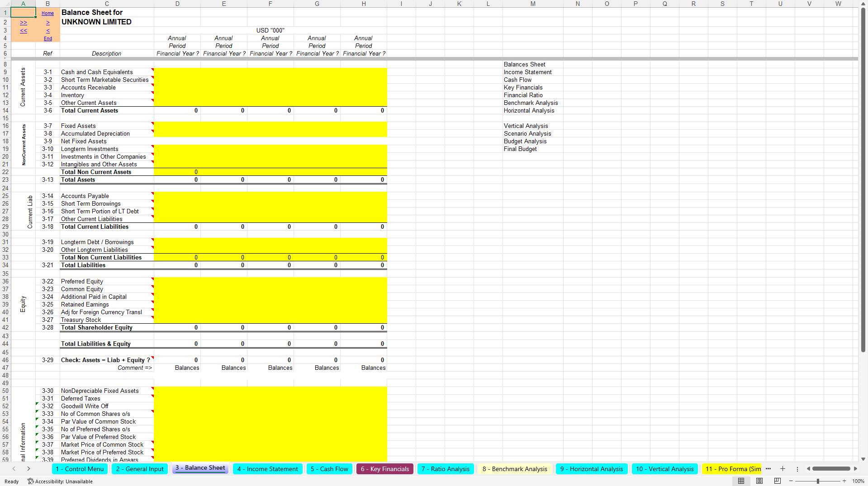Click the zoom out minus icon
This screenshot has height=486, width=868.
(791, 481)
